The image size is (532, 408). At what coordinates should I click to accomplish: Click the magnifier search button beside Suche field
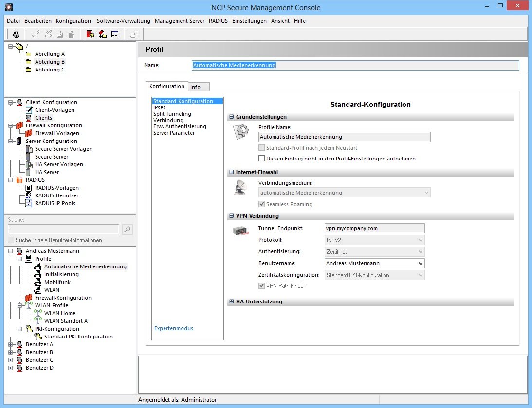[x=127, y=230]
